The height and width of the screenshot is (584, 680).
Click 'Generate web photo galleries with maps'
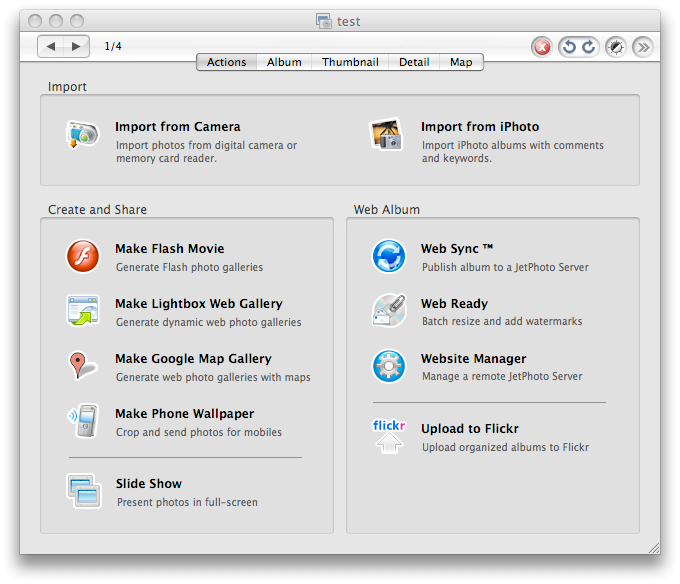pos(213,378)
